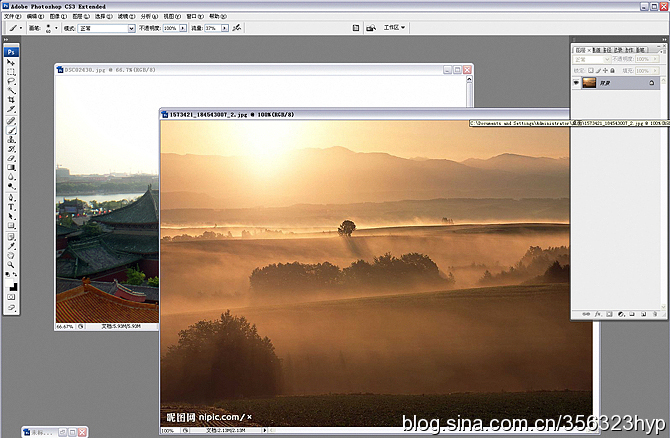
Task: Click the create new layer icon
Action: (x=642, y=314)
